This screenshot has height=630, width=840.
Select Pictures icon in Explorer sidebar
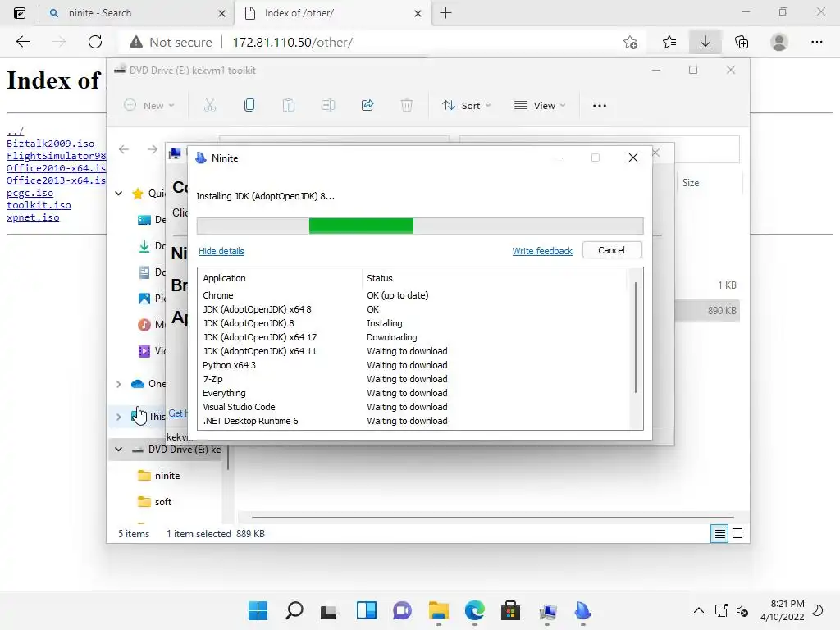[144, 299]
